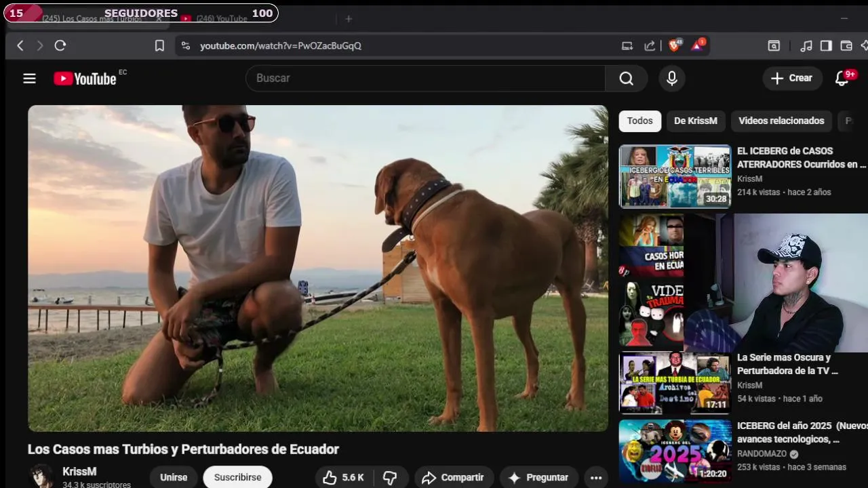Click the Suscribirse button
Image resolution: width=868 pixels, height=488 pixels.
[237, 478]
